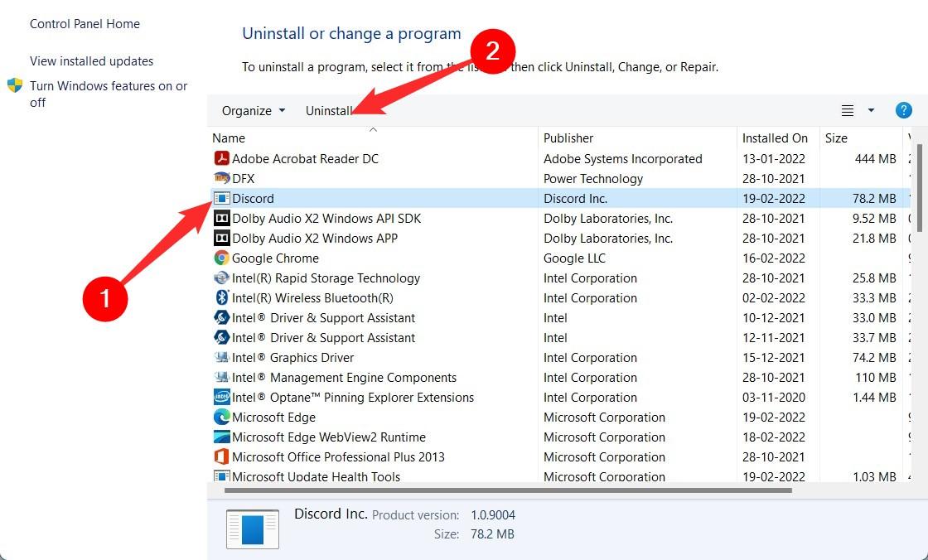Click Google LLC publisher cell

click(574, 258)
